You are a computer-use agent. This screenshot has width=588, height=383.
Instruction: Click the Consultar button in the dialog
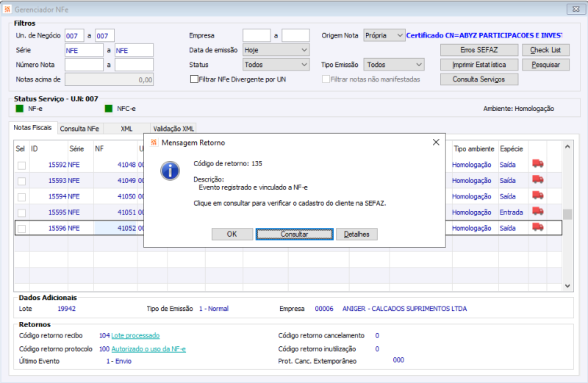pos(295,234)
